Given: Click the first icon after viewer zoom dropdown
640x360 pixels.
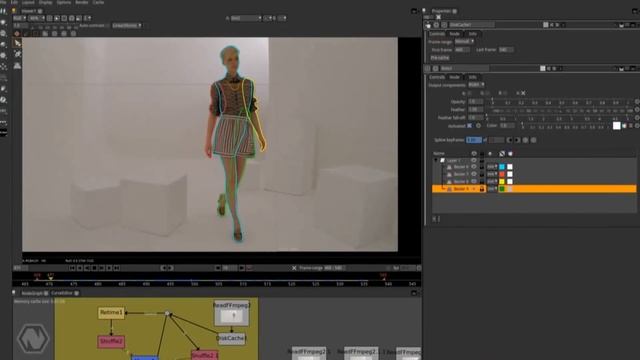Looking at the screenshot, I should (49, 18).
